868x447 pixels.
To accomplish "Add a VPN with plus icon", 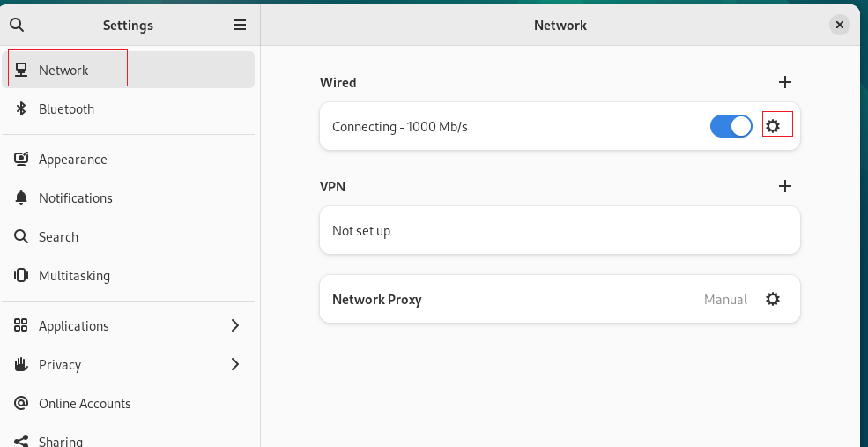I will pos(785,186).
